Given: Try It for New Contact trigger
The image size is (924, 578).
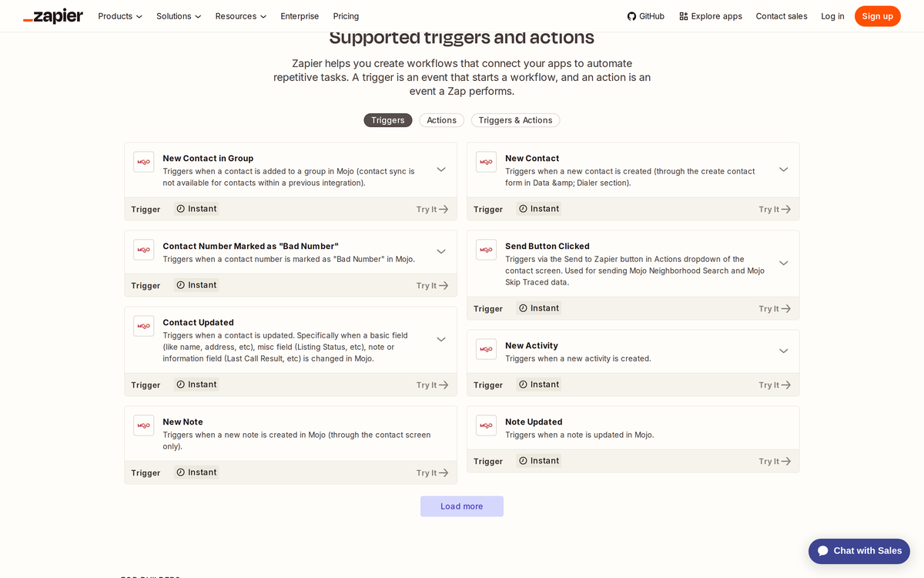Looking at the screenshot, I should 775,210.
